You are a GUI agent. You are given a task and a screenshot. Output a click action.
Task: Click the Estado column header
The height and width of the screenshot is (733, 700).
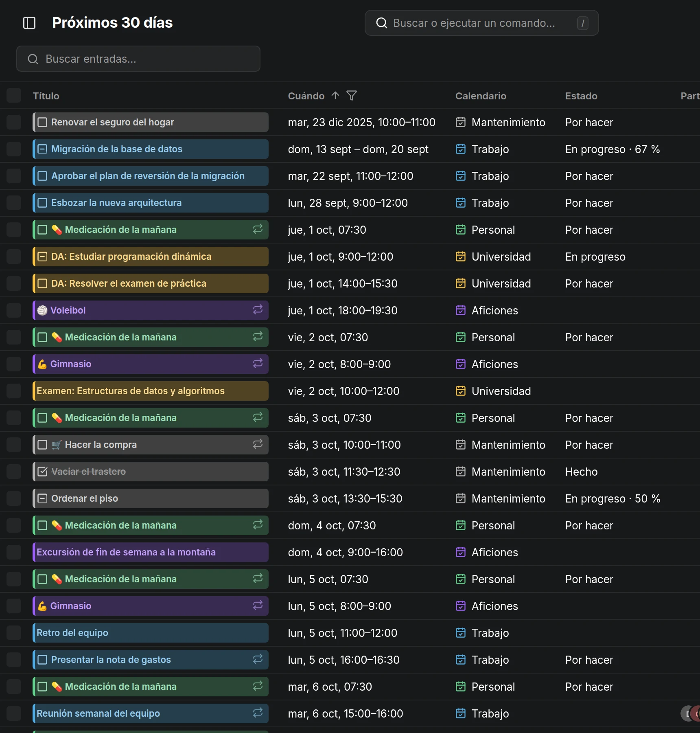pos(581,96)
